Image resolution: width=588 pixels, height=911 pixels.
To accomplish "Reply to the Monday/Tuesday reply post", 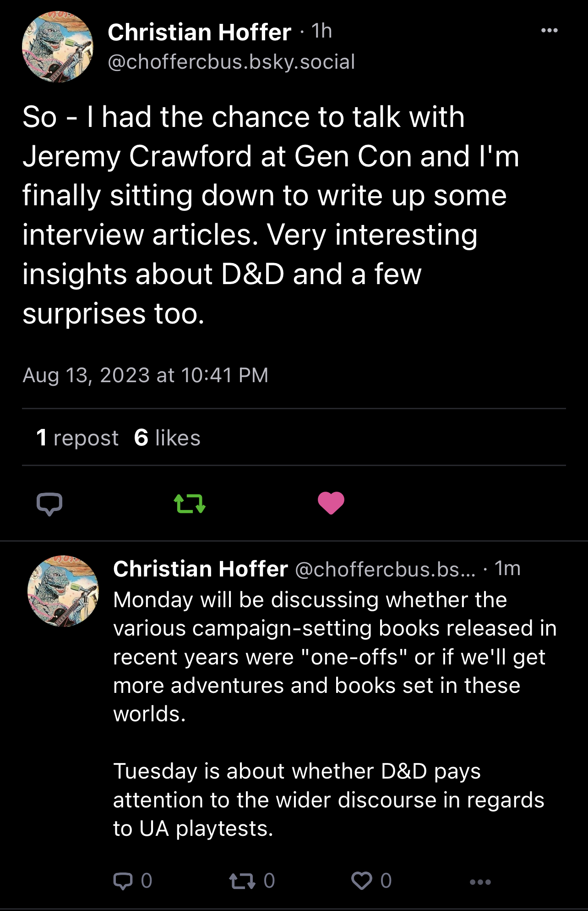I will point(123,881).
